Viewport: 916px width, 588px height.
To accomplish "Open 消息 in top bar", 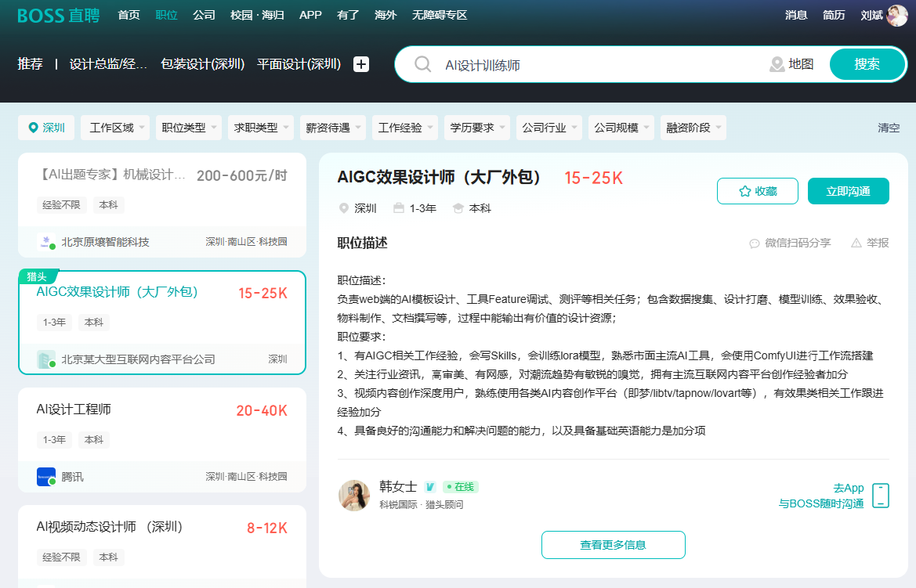I will coord(796,15).
